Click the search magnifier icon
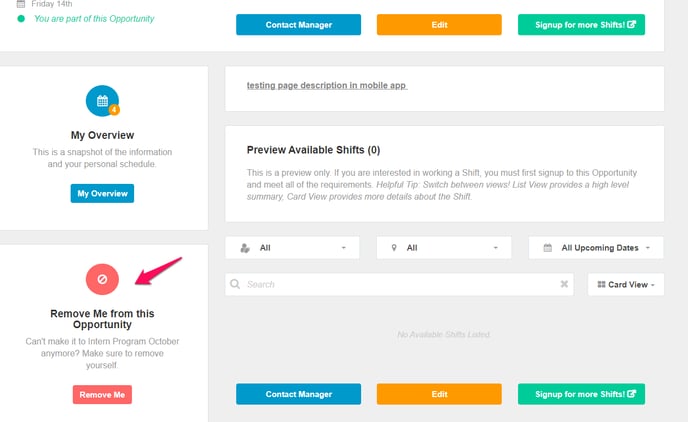 [x=235, y=284]
